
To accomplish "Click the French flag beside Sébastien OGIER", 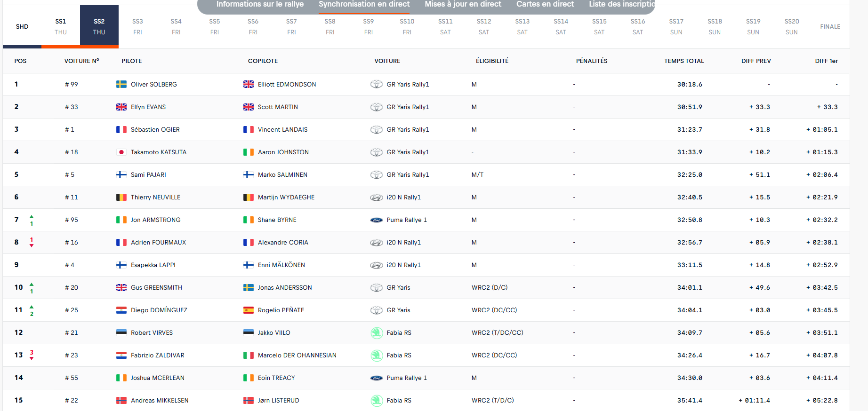I will (x=121, y=129).
